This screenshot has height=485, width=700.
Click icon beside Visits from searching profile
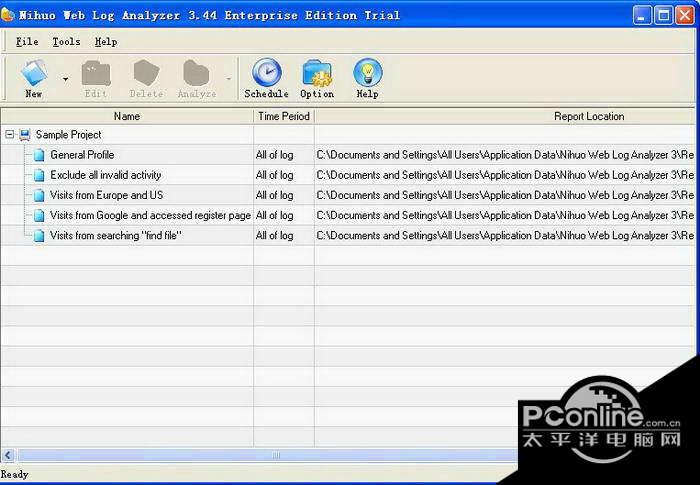tap(39, 235)
